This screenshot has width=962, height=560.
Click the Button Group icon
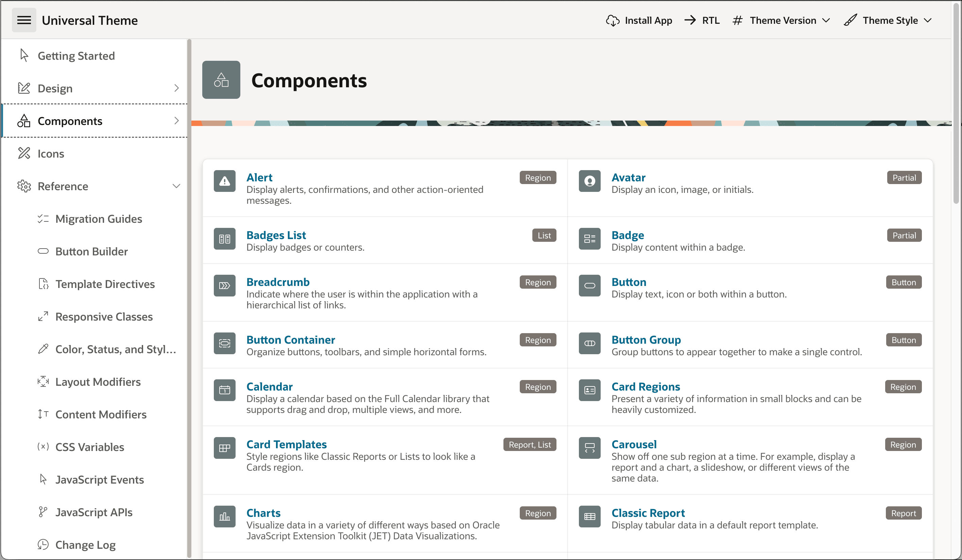[589, 343]
